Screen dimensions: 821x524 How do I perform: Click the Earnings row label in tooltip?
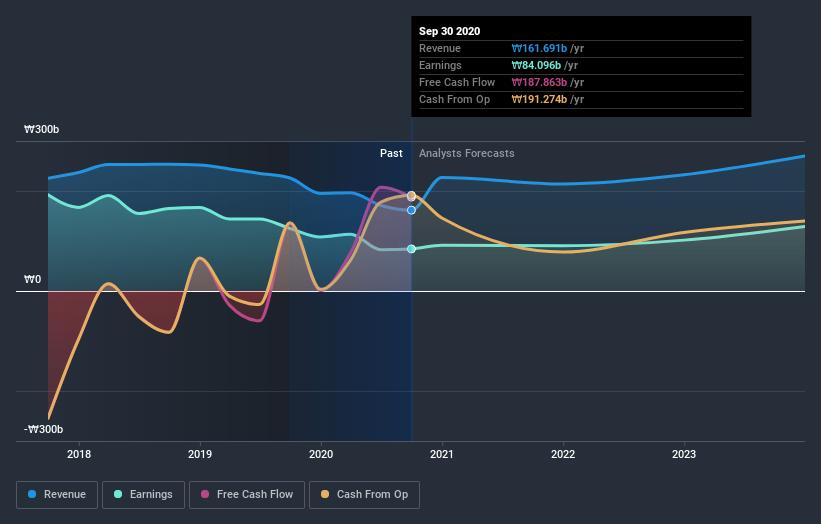[x=440, y=65]
